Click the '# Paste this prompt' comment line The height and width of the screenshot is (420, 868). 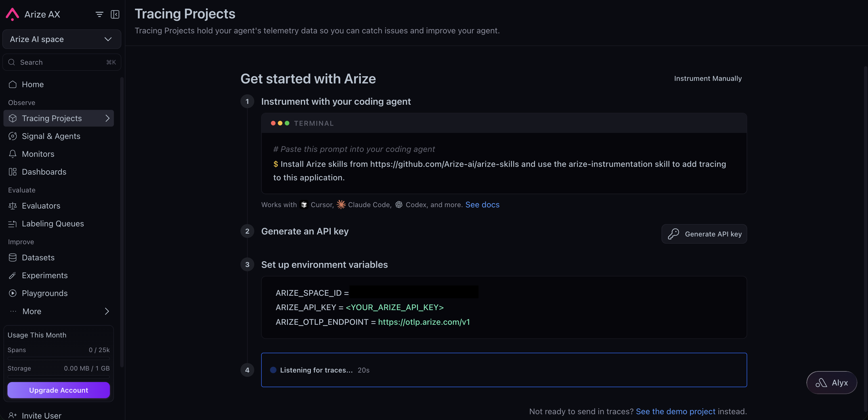[x=354, y=149]
